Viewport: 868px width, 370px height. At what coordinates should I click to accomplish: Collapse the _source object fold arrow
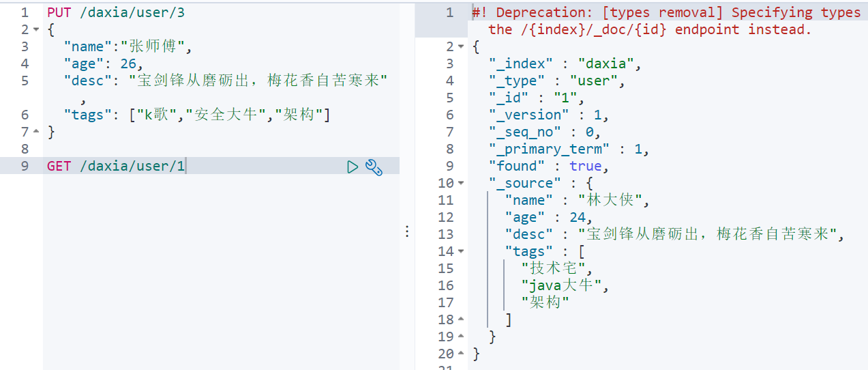pos(461,184)
